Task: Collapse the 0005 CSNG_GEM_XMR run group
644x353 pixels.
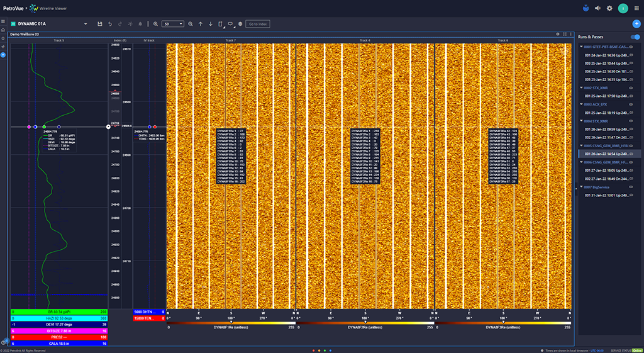Action: pyautogui.click(x=581, y=145)
